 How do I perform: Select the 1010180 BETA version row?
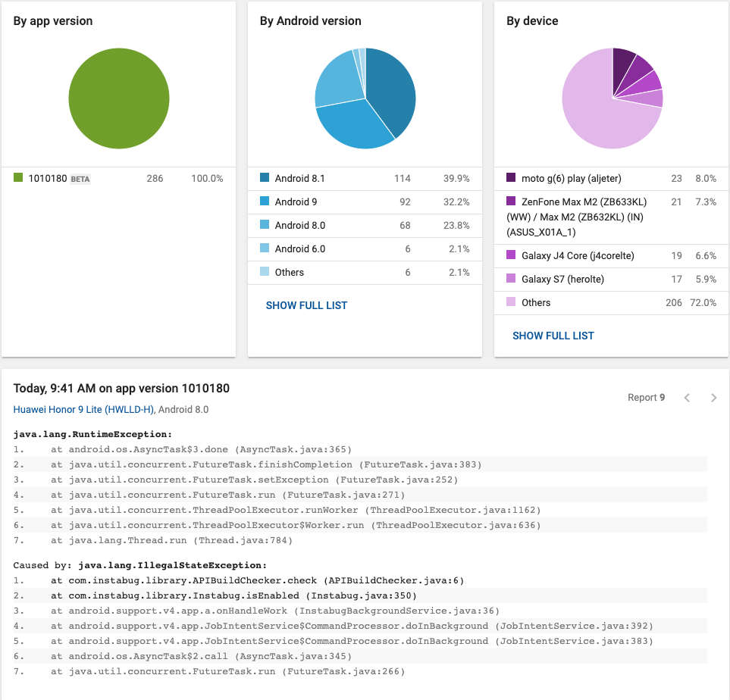[x=119, y=178]
